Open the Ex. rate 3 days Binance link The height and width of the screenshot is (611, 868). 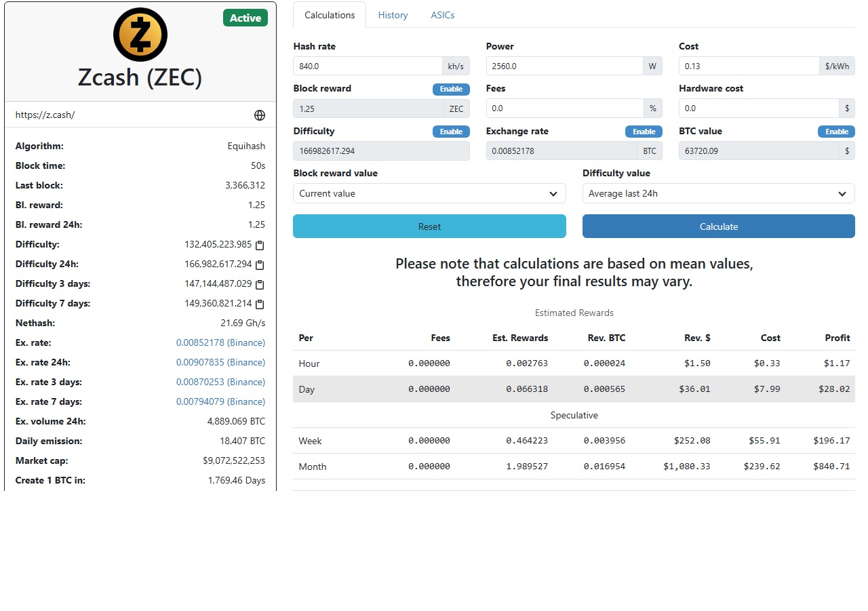[x=220, y=382]
